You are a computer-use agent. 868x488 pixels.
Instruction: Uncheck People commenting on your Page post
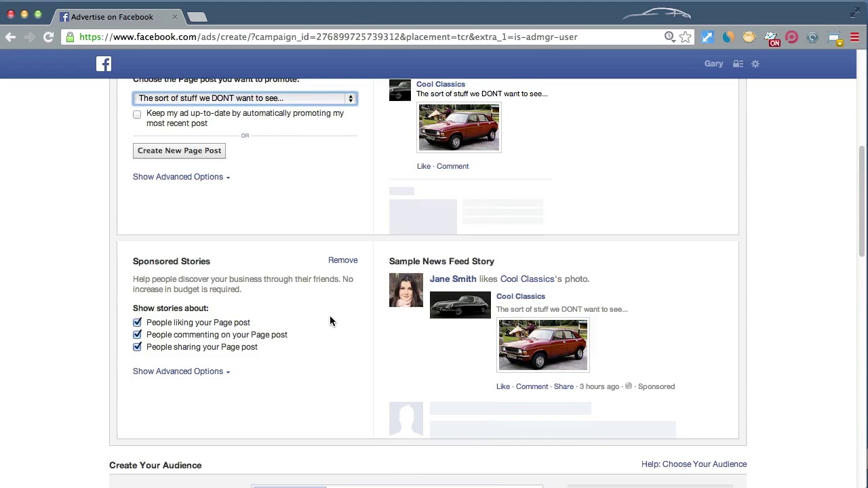pos(138,335)
